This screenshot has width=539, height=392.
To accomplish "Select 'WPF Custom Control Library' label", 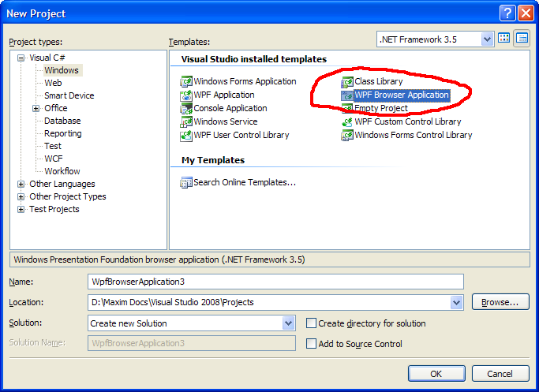I will coord(408,122).
